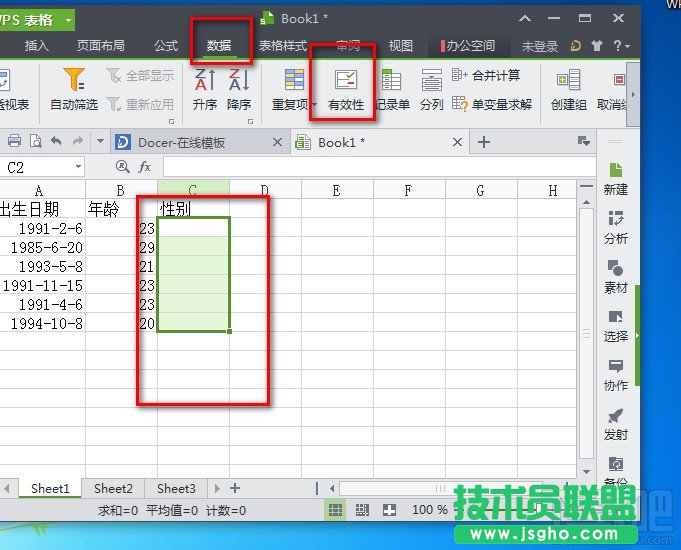Select the Sheet2 worksheet tab
The height and width of the screenshot is (550, 681).
pyautogui.click(x=113, y=489)
